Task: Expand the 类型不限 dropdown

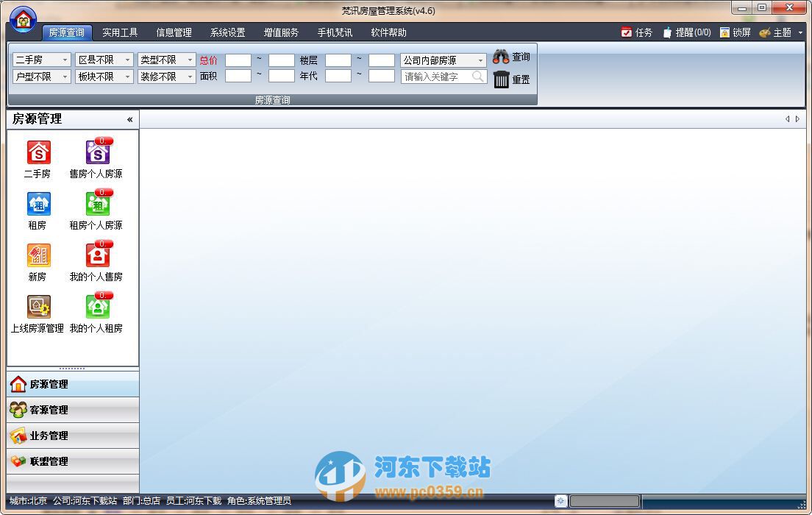Action: tap(190, 60)
